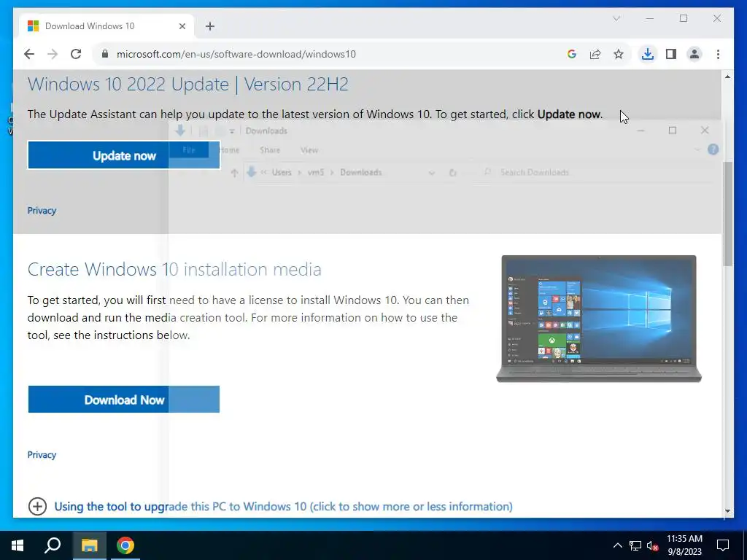Viewport: 747px width, 560px height.
Task: Open network status in the system tray
Action: (635, 545)
